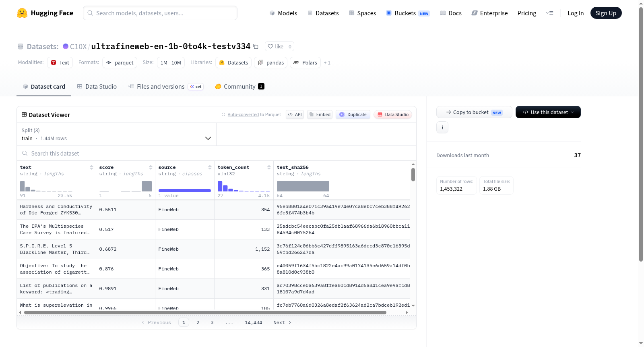Open the Files and versions tab
Viewport: 644px width, 347px height.
tap(166, 86)
